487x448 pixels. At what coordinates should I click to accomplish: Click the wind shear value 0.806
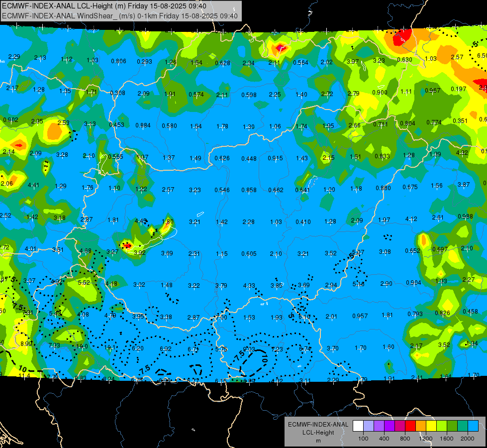coord(119,61)
